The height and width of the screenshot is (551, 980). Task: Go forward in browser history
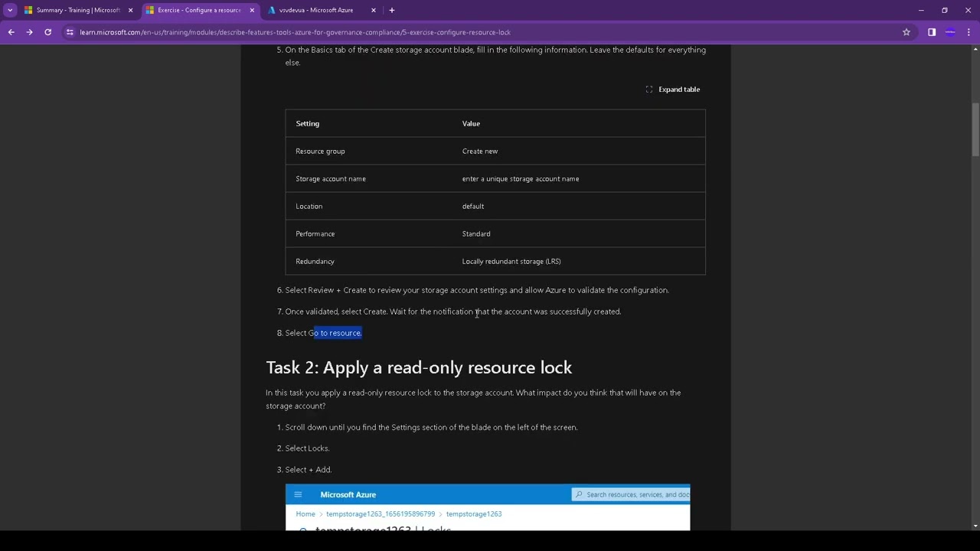coord(29,32)
